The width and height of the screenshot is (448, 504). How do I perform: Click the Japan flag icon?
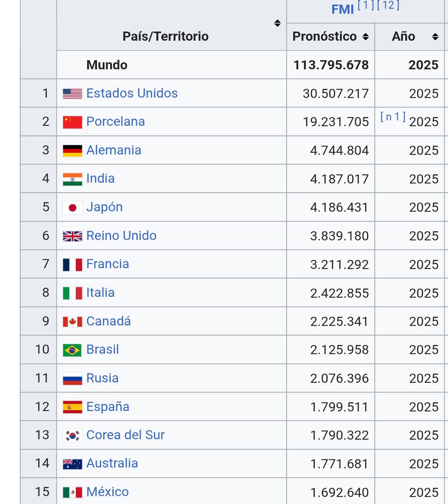tap(72, 207)
